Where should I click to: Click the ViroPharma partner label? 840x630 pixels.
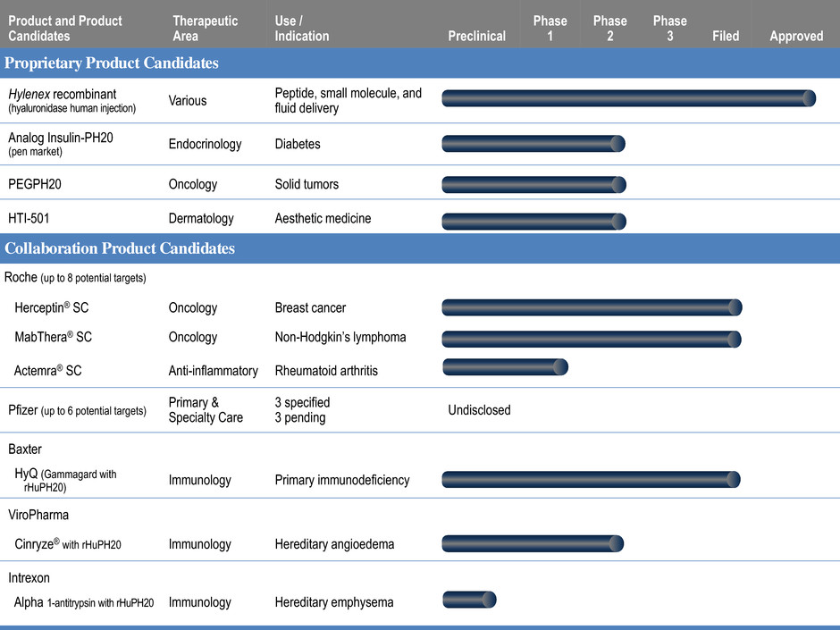coord(38,515)
